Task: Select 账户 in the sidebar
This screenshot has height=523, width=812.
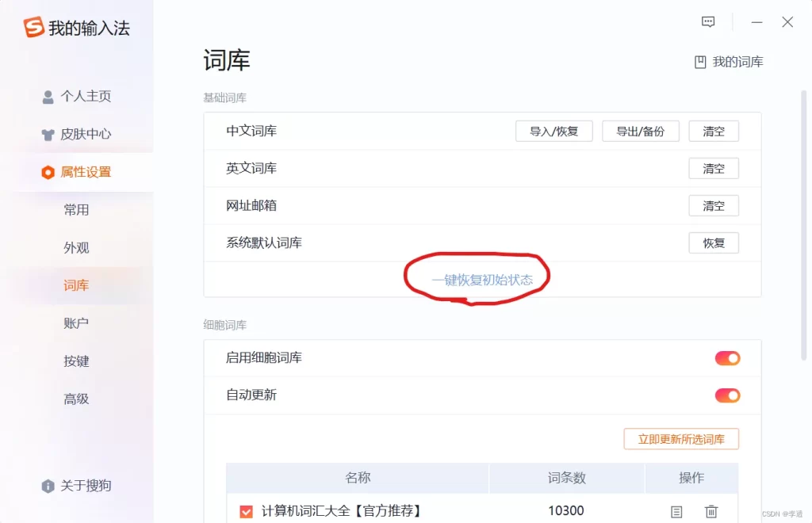Action: [x=76, y=323]
